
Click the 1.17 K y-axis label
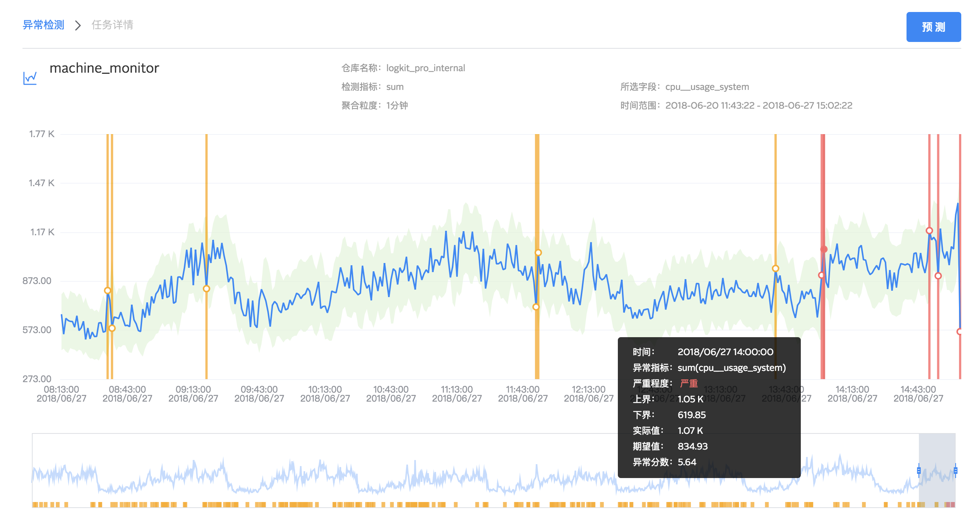tap(42, 232)
